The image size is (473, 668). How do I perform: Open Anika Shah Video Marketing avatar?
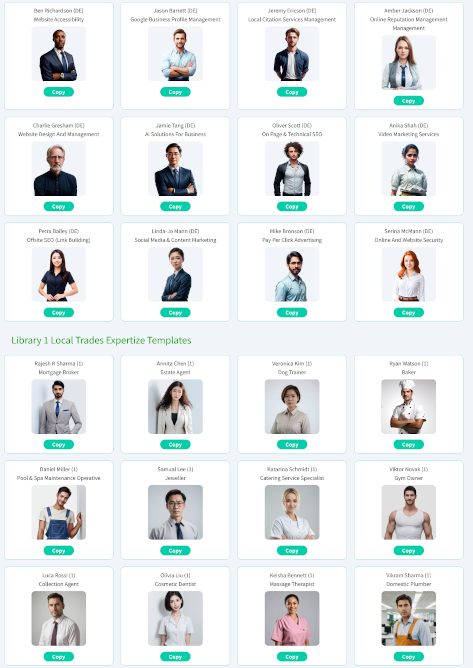[409, 169]
